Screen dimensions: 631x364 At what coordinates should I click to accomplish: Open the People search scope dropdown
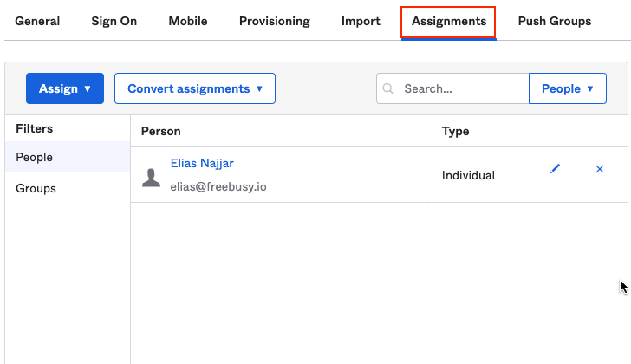click(568, 88)
